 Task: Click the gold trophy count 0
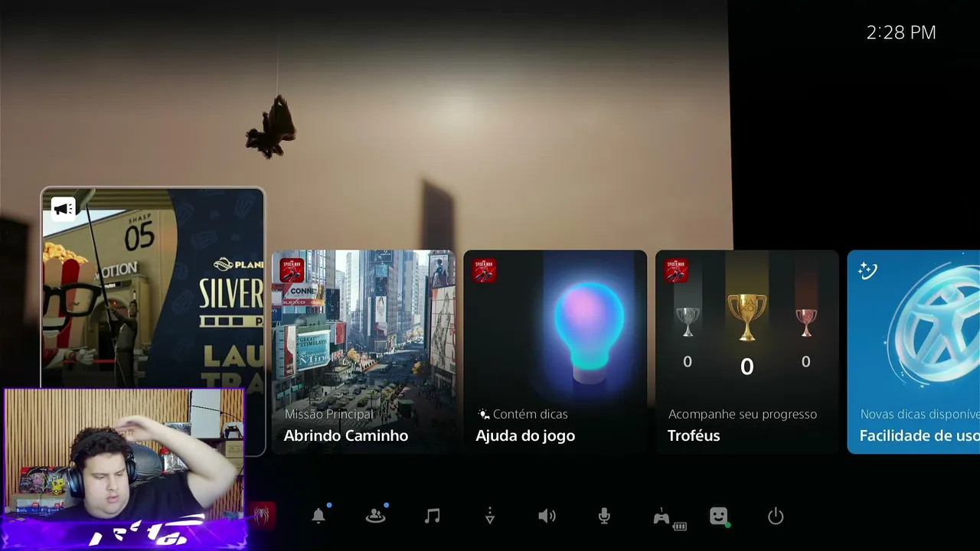[747, 367]
